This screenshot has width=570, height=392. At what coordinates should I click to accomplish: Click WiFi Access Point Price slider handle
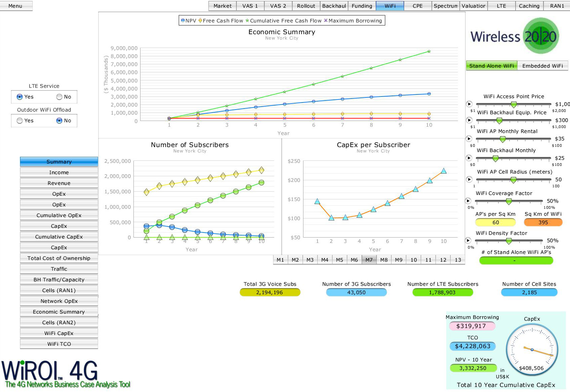click(x=514, y=105)
